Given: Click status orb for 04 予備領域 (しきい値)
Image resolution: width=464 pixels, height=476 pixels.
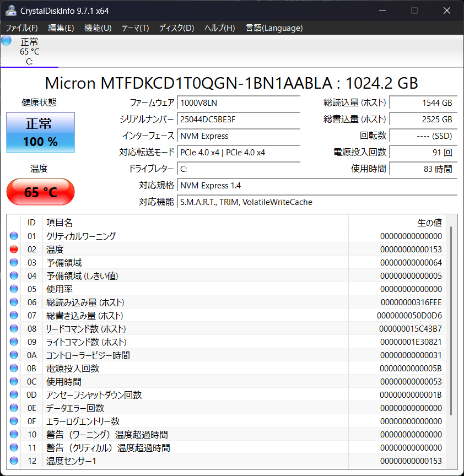Looking at the screenshot, I should tap(14, 275).
